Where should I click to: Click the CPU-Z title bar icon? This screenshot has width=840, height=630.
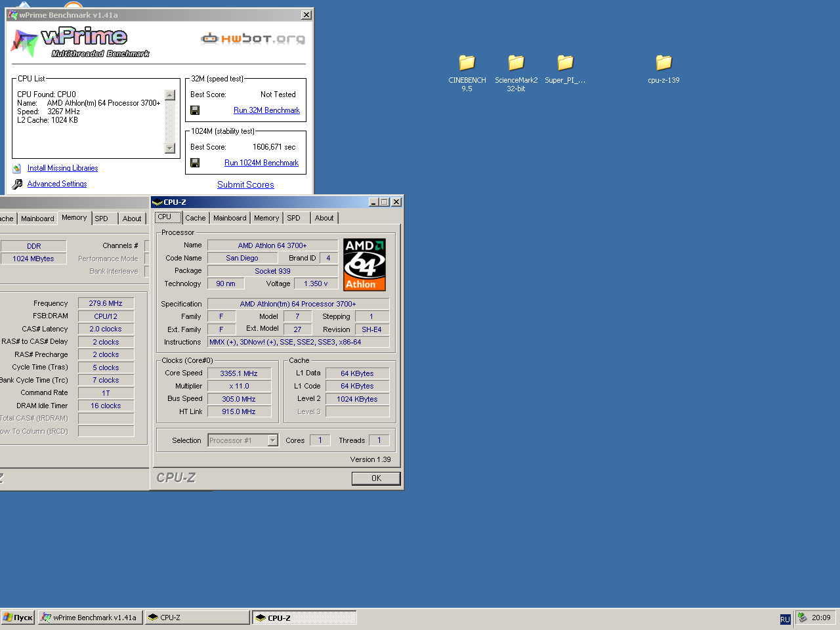pyautogui.click(x=157, y=202)
